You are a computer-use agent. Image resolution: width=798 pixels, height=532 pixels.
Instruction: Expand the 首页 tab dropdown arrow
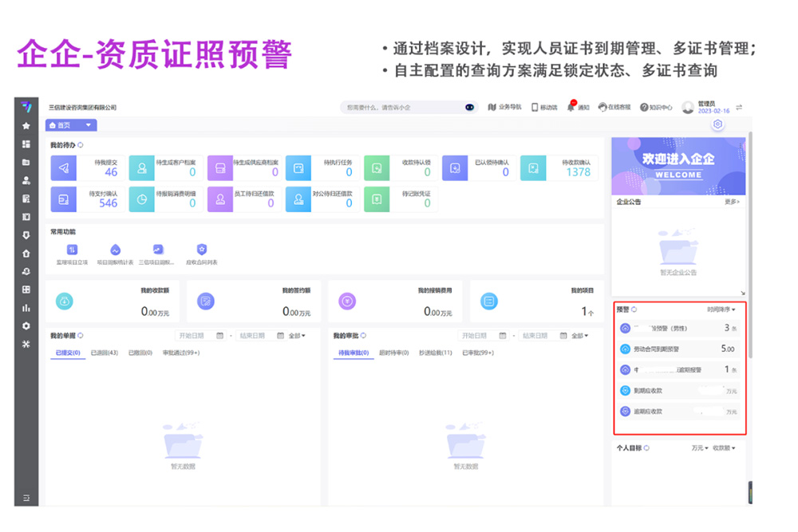click(x=88, y=125)
